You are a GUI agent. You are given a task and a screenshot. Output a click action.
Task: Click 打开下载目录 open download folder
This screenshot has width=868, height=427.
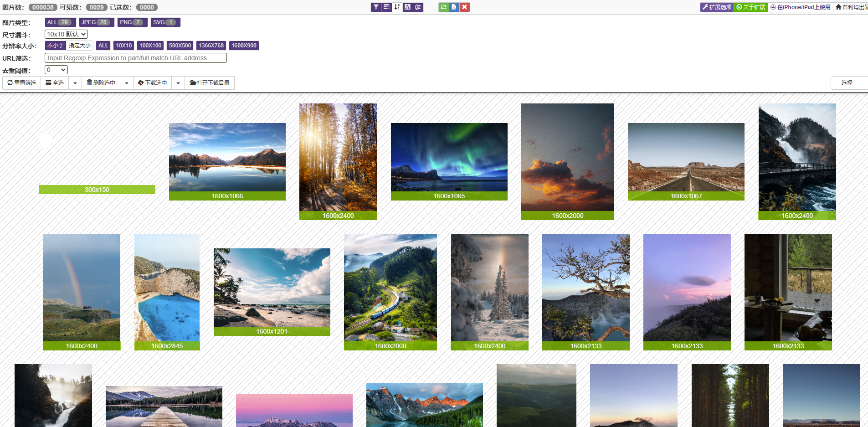pyautogui.click(x=210, y=83)
